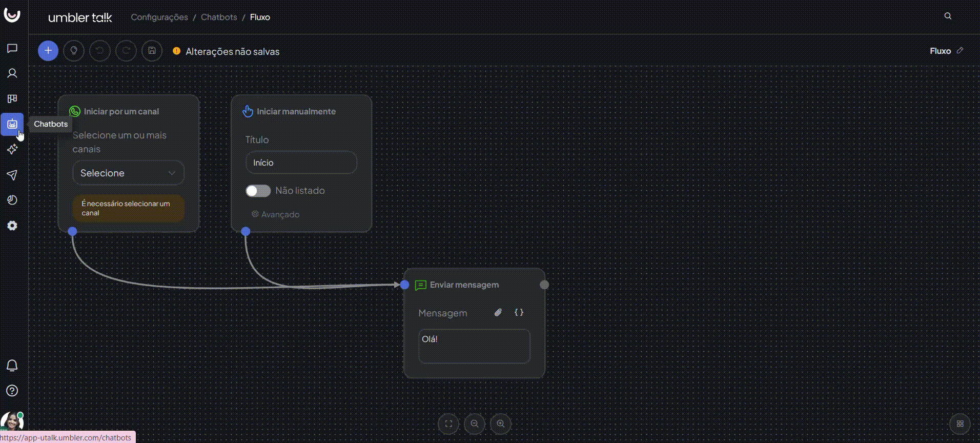Open the Selecione channel dropdown
Viewport: 980px width, 443px height.
128,173
